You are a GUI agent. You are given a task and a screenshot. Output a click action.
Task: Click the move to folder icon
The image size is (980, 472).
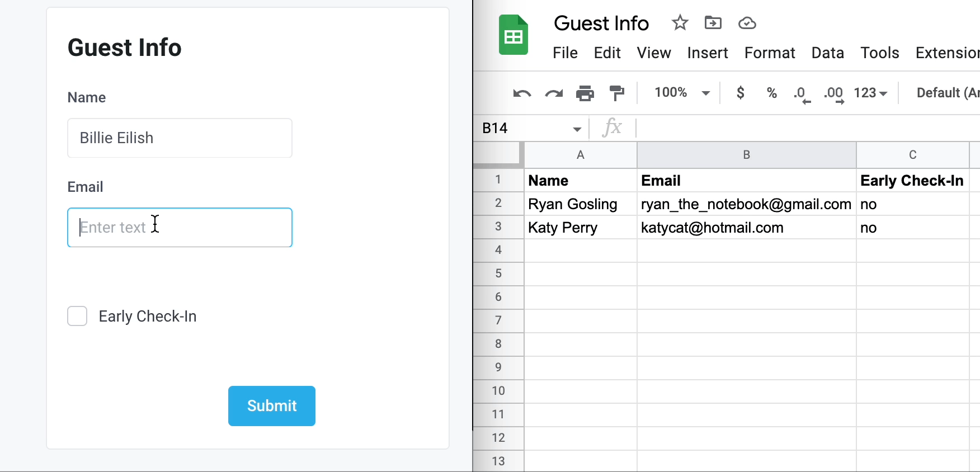click(713, 23)
